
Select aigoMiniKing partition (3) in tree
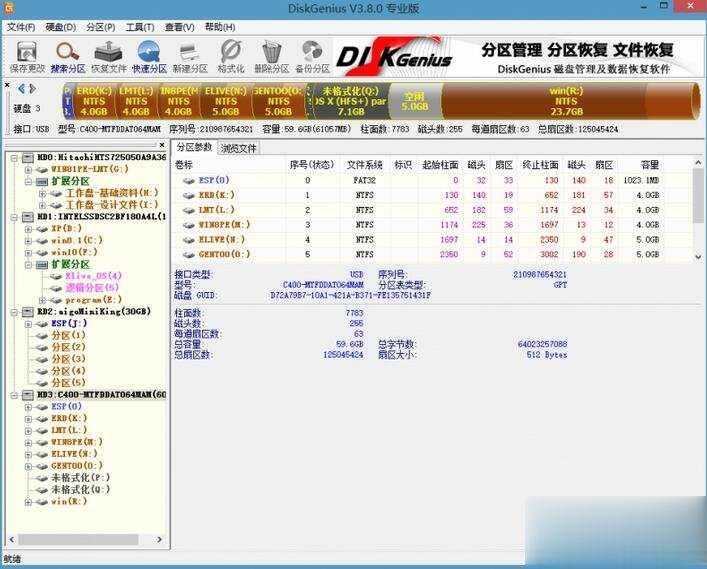pyautogui.click(x=68, y=359)
